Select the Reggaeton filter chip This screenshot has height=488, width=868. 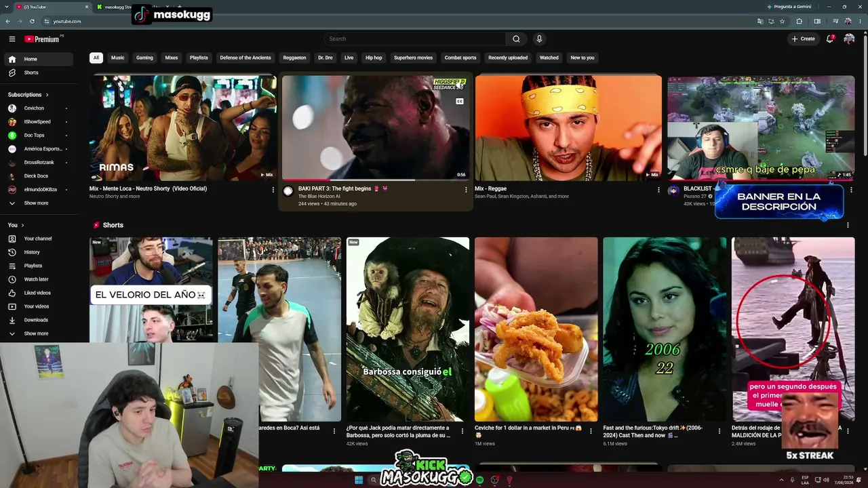click(x=294, y=58)
